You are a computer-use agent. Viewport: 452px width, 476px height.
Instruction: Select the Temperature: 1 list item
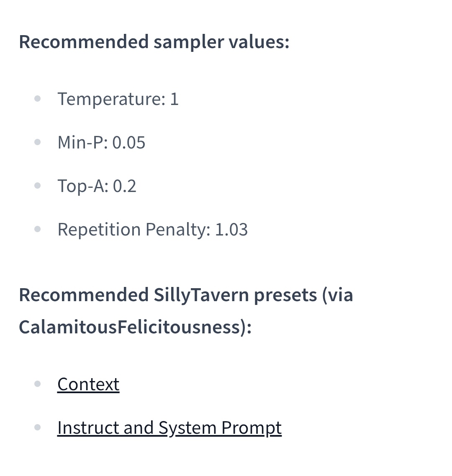118,99
